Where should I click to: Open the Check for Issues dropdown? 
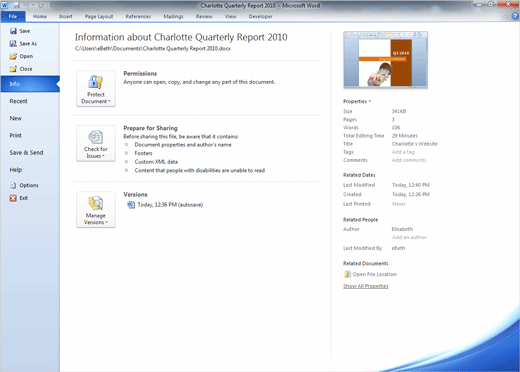[96, 143]
